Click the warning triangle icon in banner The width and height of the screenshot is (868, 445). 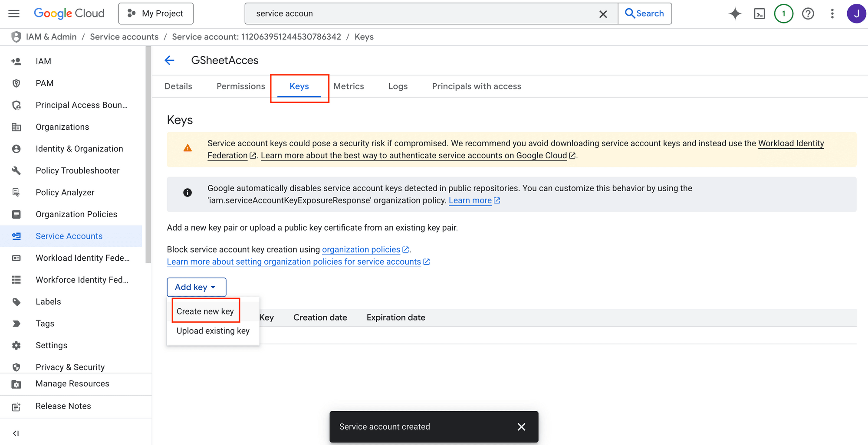pyautogui.click(x=187, y=148)
